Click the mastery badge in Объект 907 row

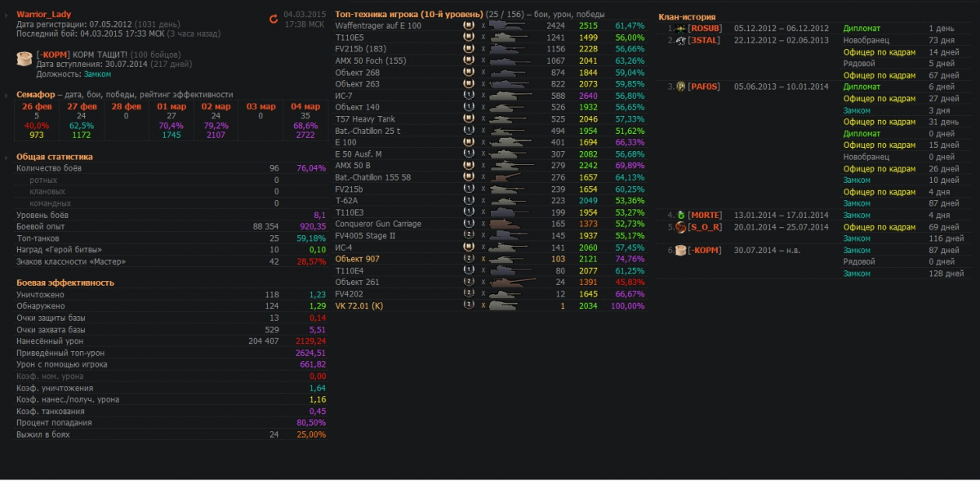(469, 258)
